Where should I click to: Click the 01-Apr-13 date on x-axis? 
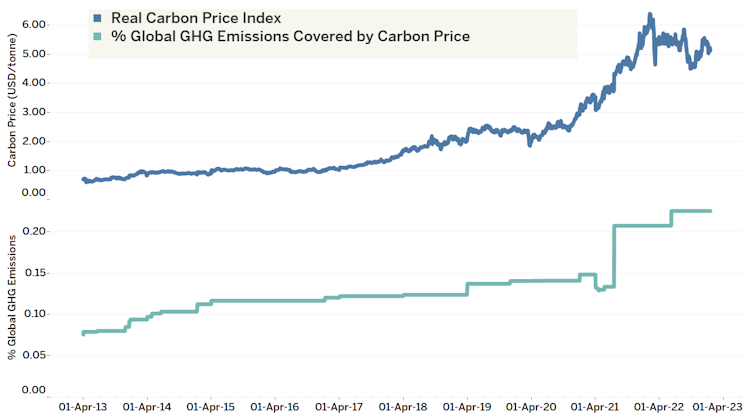click(83, 408)
